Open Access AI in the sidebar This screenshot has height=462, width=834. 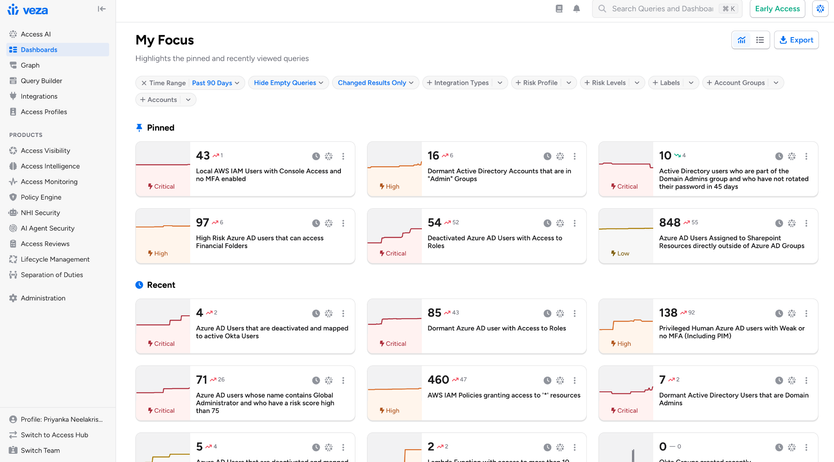click(x=57, y=34)
